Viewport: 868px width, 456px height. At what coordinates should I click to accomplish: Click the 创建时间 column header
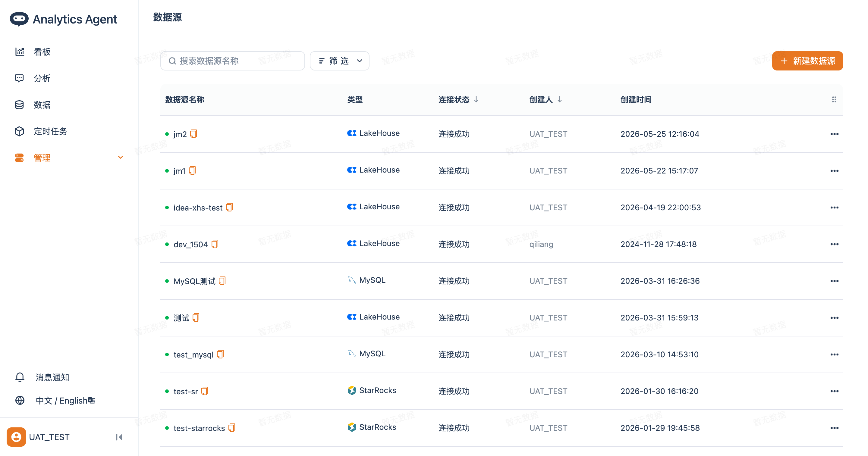[636, 99]
